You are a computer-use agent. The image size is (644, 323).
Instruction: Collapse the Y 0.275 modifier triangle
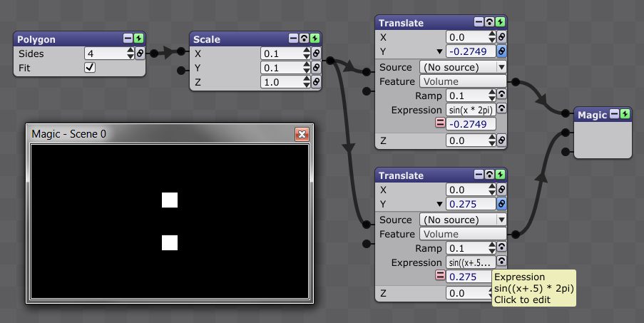[439, 205]
